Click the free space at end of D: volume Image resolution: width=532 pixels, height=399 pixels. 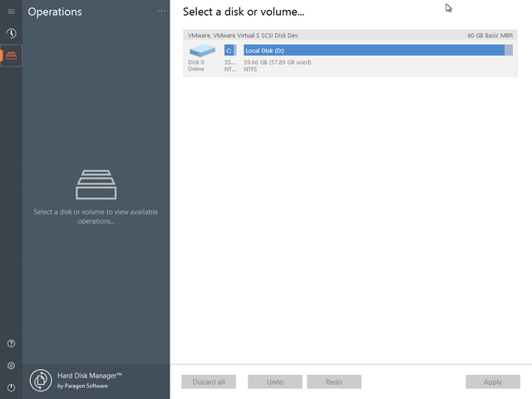click(x=509, y=51)
